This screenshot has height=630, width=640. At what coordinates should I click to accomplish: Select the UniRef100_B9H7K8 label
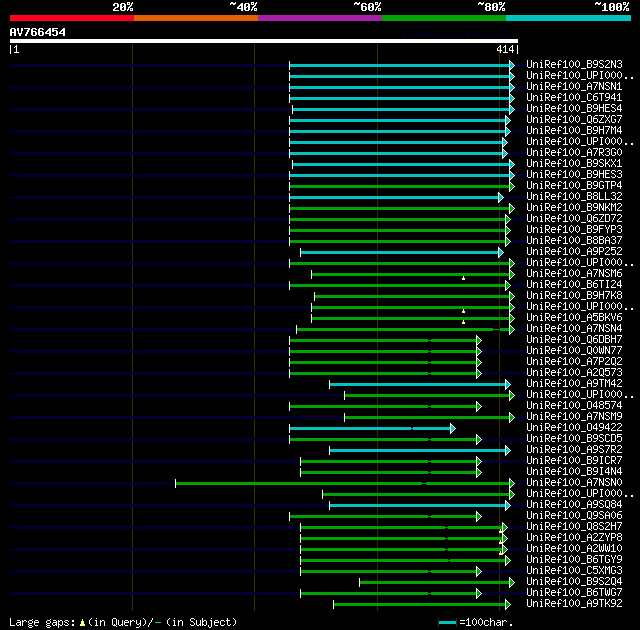(574, 296)
